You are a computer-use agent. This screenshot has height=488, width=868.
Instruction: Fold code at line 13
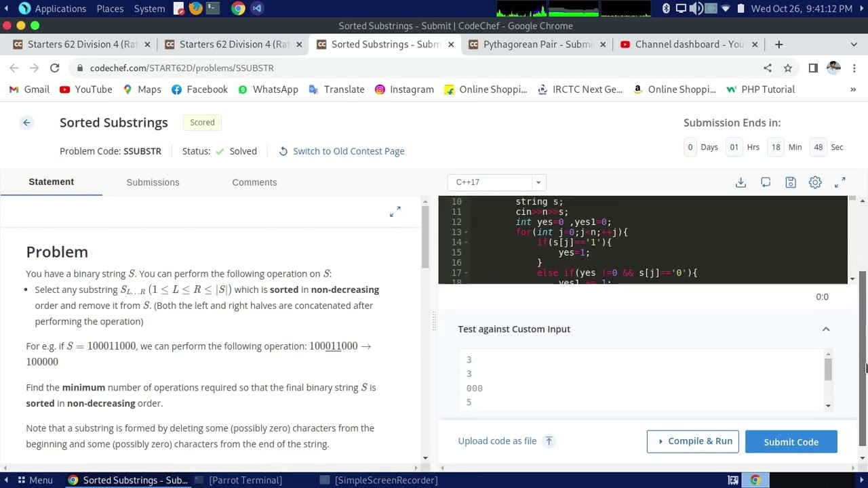[466, 232]
